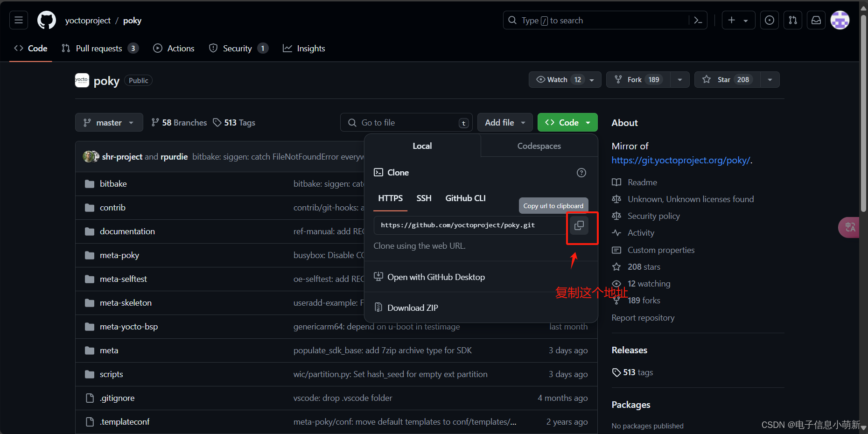868x434 pixels.
Task: Switch to the Code tab
Action: 31,49
